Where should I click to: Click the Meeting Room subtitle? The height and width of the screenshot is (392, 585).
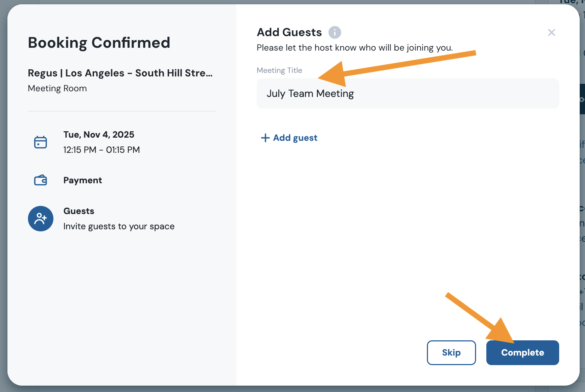point(57,88)
